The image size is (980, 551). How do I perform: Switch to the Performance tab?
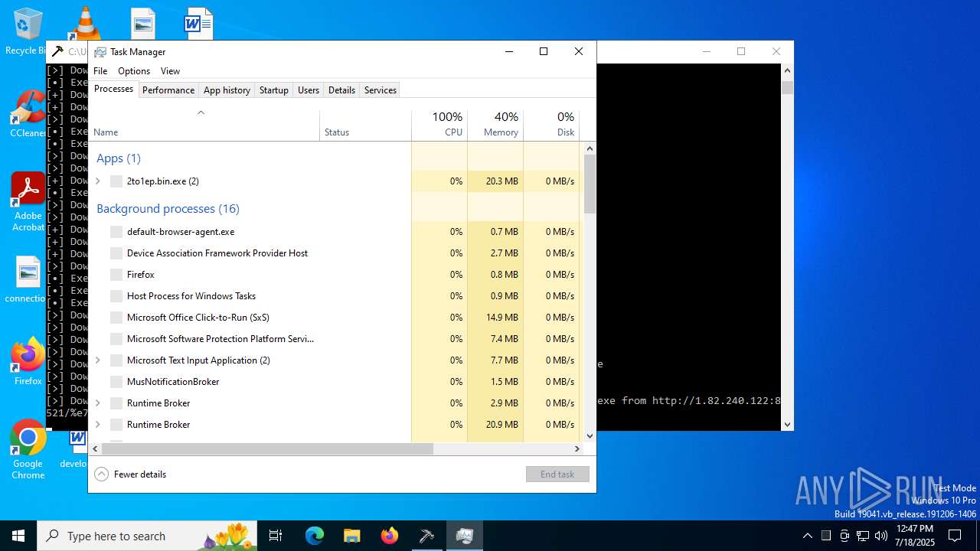pyautogui.click(x=168, y=90)
